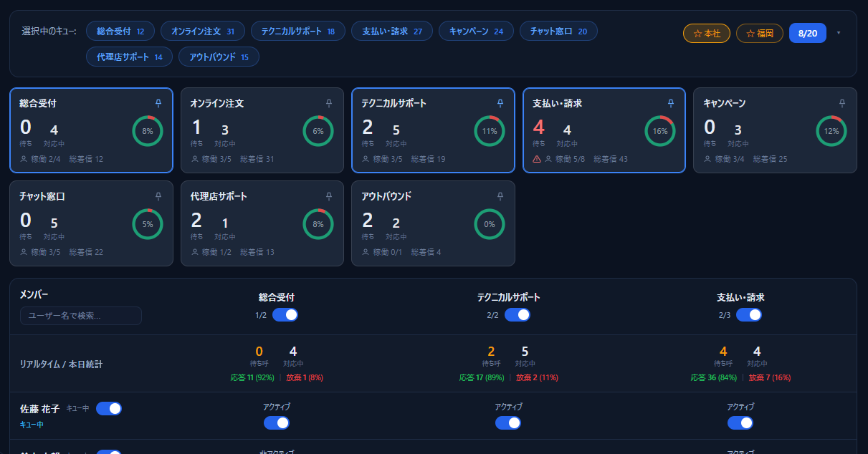Unpin the テクニカルサポート queue card
Viewport: 868px width, 454px height.
(500, 103)
